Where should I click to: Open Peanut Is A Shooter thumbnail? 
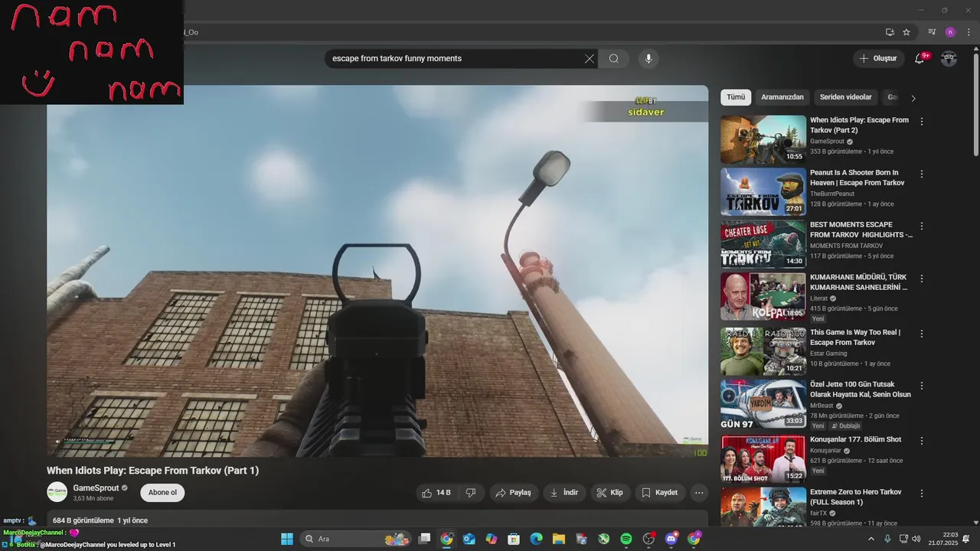point(763,192)
